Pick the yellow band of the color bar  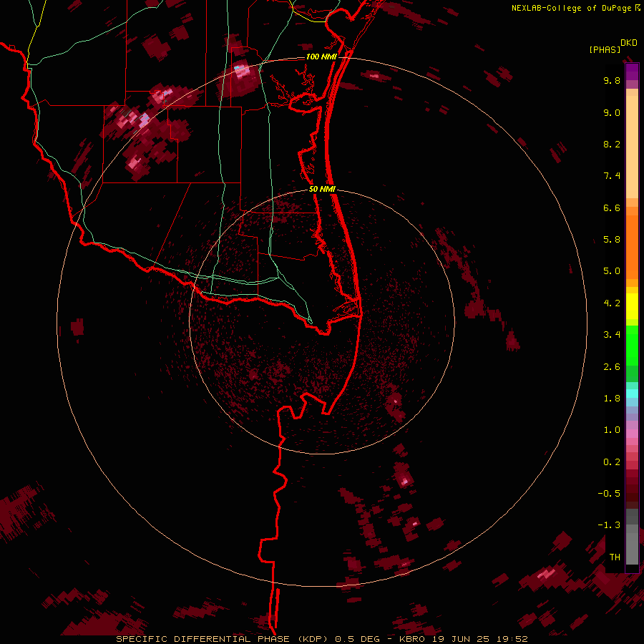tap(632, 306)
